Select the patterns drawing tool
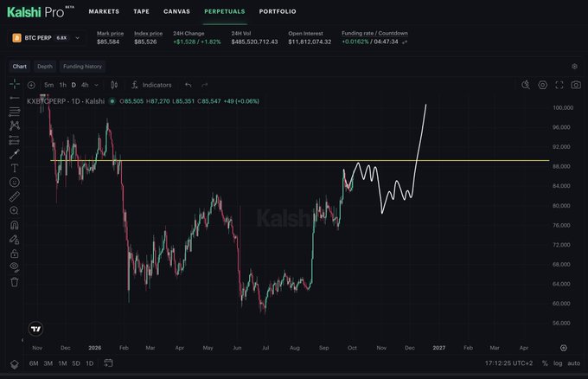588x379 pixels. pyautogui.click(x=15, y=125)
